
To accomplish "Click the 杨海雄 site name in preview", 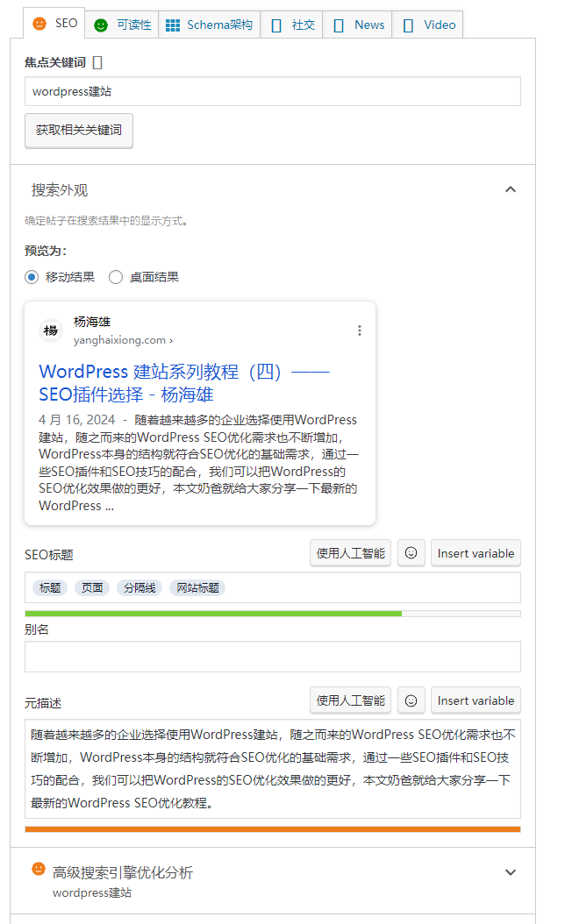I will pos(92,322).
